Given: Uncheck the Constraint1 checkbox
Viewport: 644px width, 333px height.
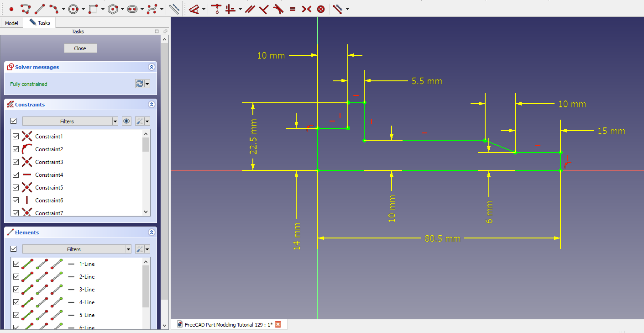Looking at the screenshot, I should 16,137.
